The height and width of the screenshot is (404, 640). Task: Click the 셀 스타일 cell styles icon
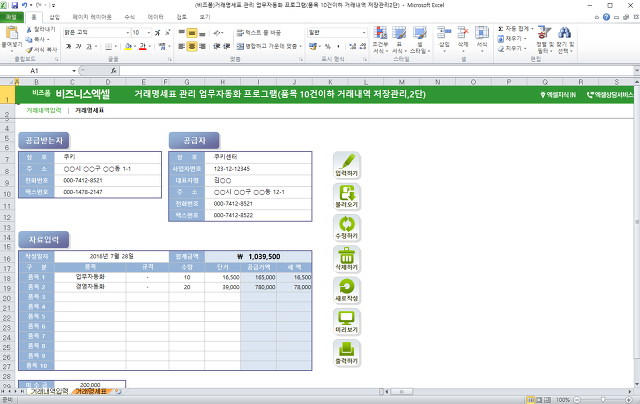tap(419, 33)
